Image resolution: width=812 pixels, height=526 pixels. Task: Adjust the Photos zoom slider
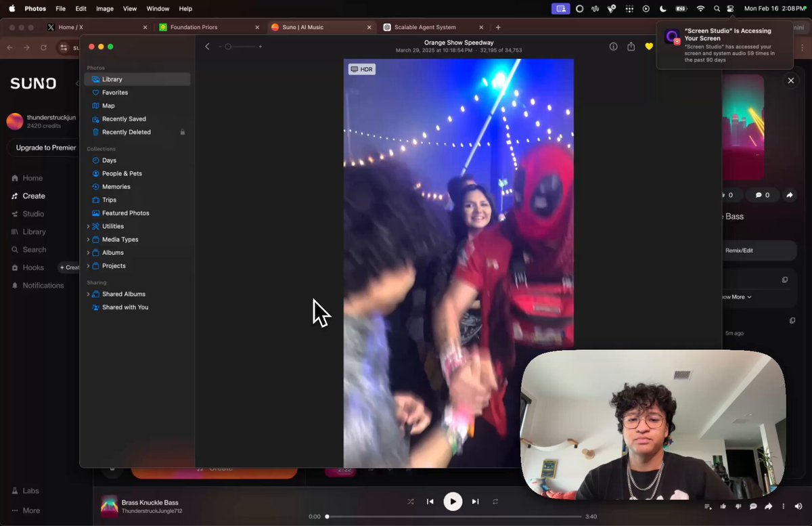pos(229,47)
